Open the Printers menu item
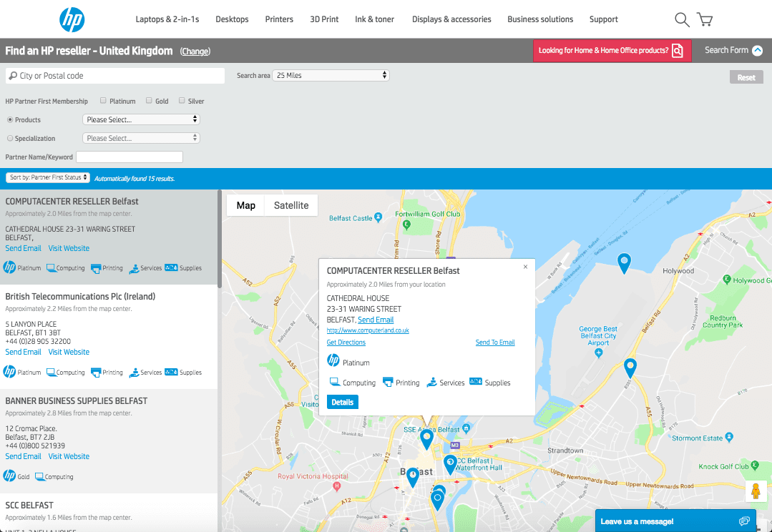This screenshot has height=532, width=772. click(279, 19)
